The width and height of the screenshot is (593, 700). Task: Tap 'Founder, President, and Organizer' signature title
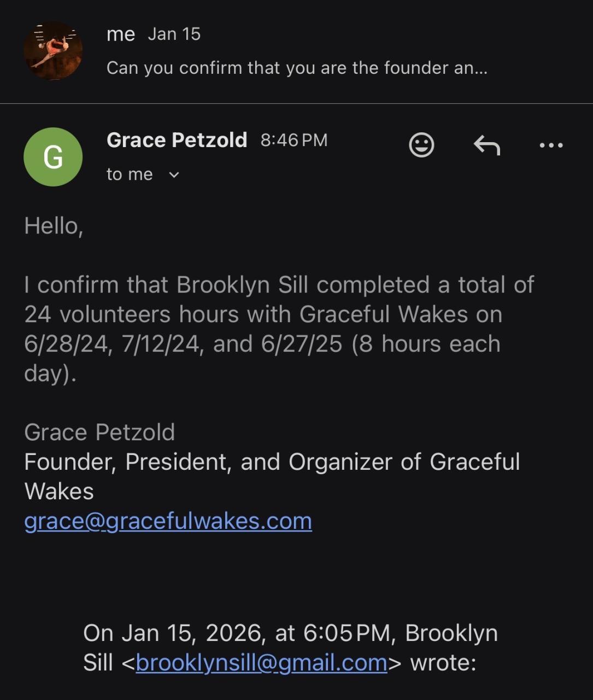click(x=272, y=462)
